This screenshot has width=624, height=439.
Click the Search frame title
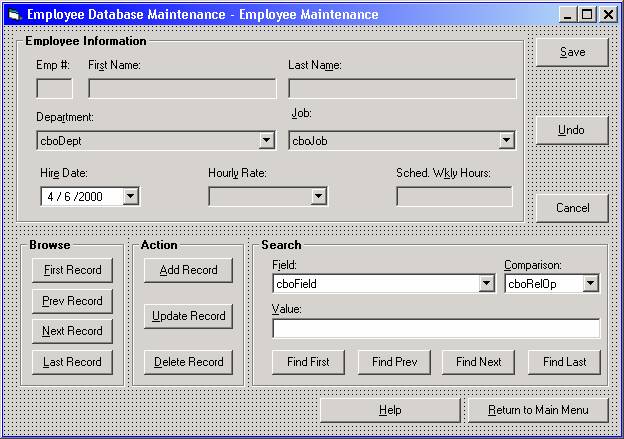pyautogui.click(x=281, y=245)
